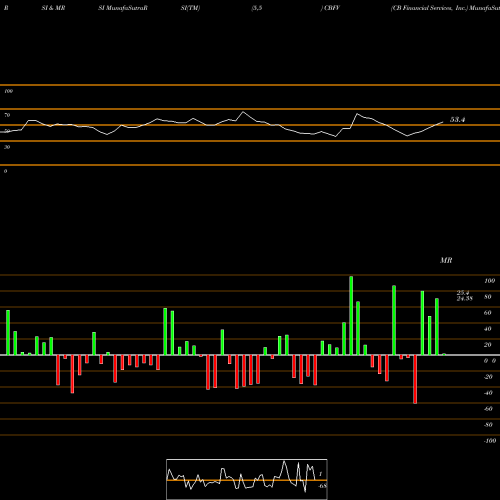Click the 'SI MunafaSutraR' header text

click(123, 8)
